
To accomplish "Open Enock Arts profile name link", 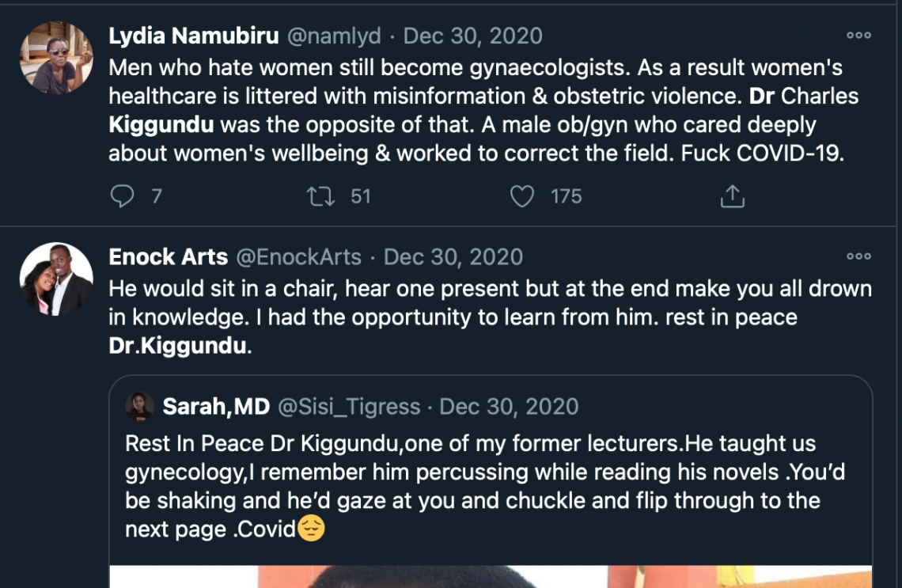I will pyautogui.click(x=168, y=257).
